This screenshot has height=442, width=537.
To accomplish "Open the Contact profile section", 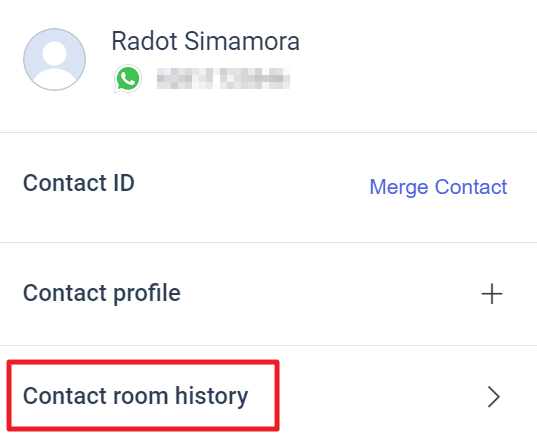I will 268,294.
